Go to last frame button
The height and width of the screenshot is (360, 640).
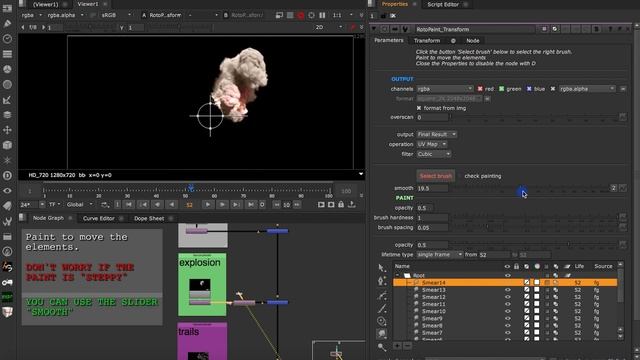pyautogui.click(x=251, y=204)
